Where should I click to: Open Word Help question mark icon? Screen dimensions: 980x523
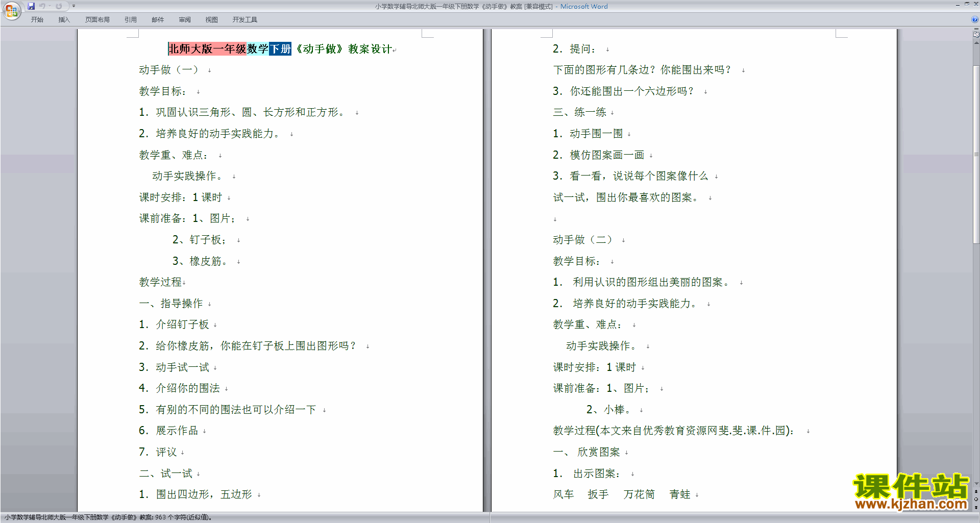click(x=975, y=20)
